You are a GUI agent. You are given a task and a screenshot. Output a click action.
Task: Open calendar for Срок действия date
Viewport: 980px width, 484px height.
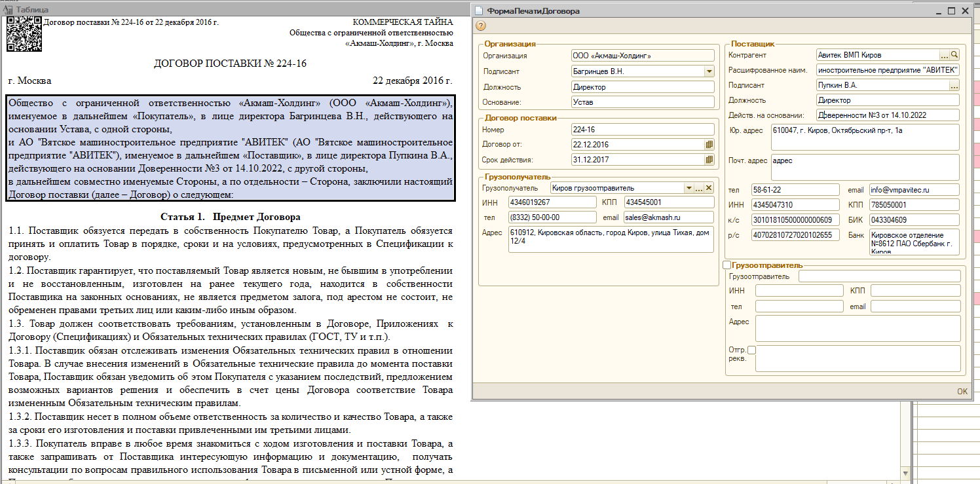click(709, 160)
